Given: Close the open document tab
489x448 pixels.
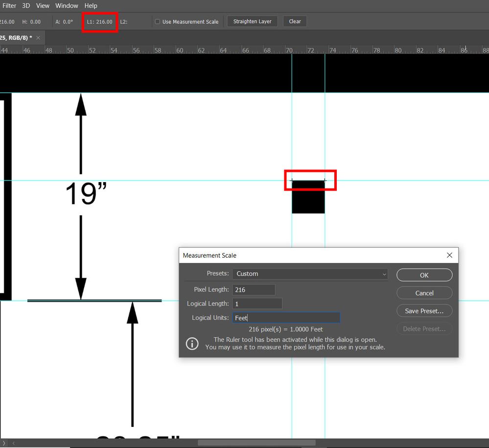Looking at the screenshot, I should 38,37.
